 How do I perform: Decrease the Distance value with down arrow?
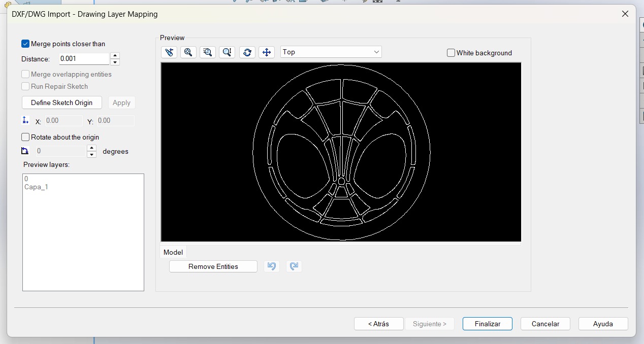click(x=115, y=62)
